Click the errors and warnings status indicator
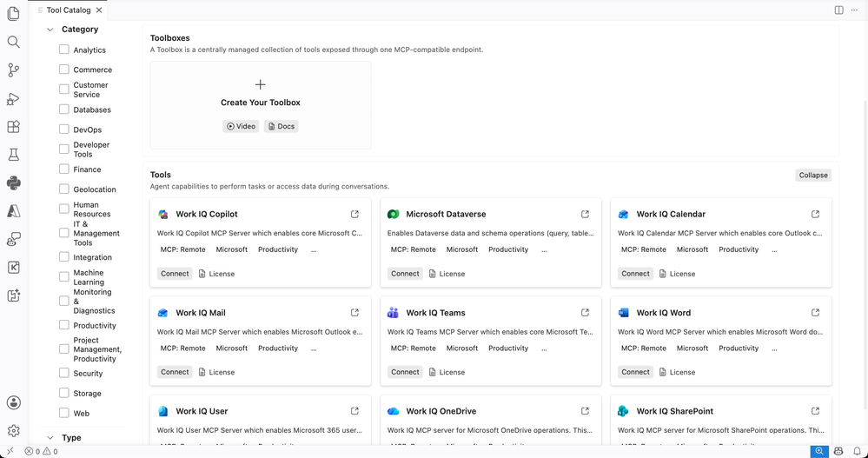The image size is (868, 458). pyautogui.click(x=41, y=451)
